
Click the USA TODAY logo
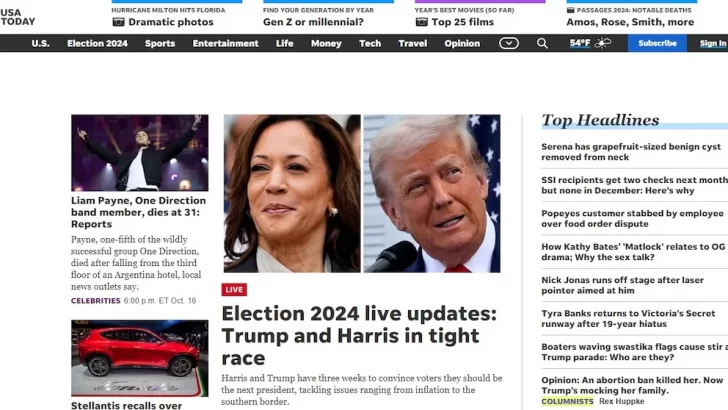pyautogui.click(x=18, y=17)
